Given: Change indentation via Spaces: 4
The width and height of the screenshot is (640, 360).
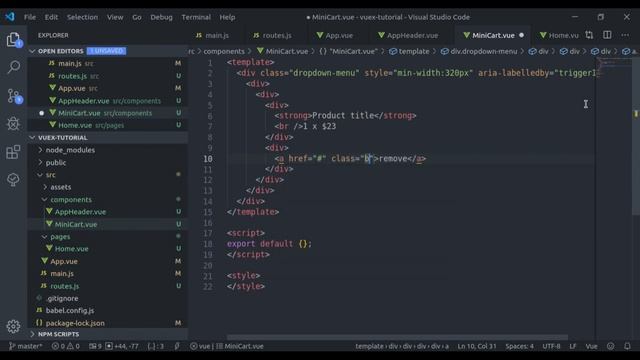Looking at the screenshot, I should 519,346.
